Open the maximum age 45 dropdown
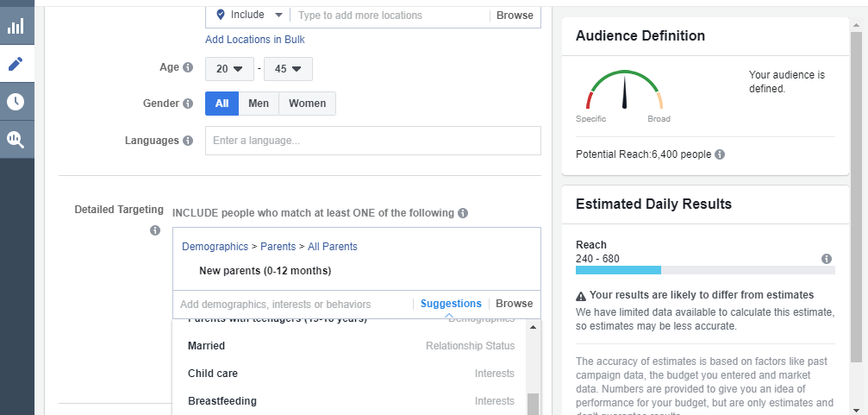 click(288, 69)
